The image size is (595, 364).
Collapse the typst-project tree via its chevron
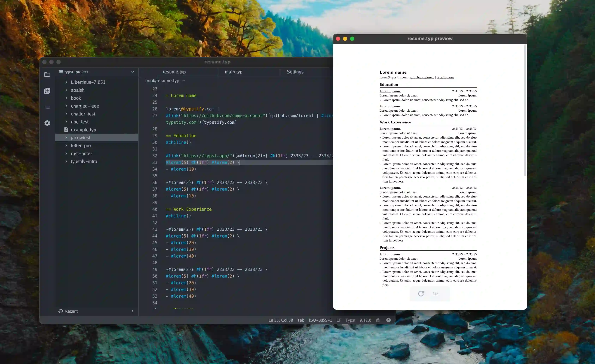coord(132,72)
